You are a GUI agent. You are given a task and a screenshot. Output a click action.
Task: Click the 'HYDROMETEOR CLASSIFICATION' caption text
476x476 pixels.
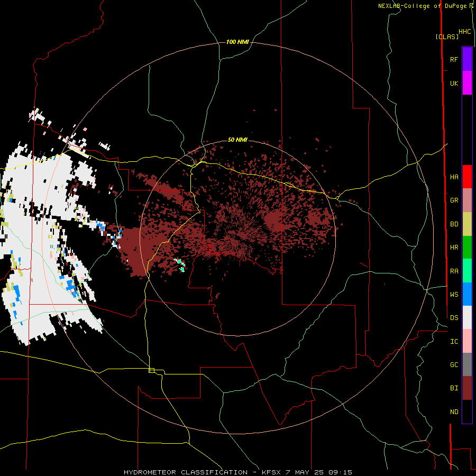186,472
